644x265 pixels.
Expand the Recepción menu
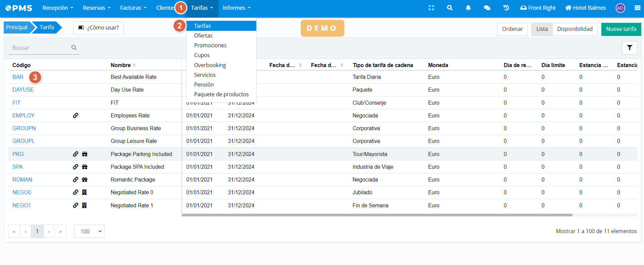click(x=57, y=8)
